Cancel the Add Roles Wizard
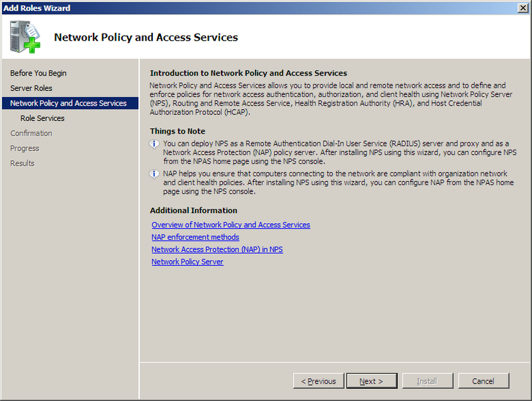This screenshot has width=532, height=401. click(483, 381)
